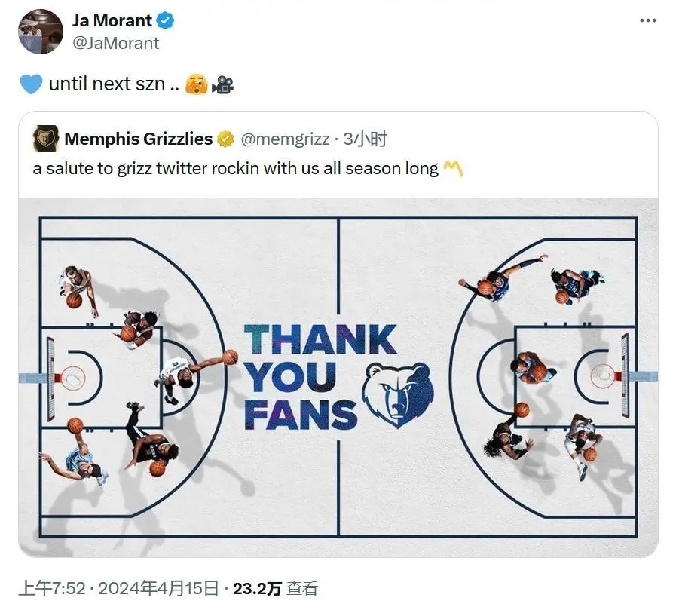Open the quoted tweet text about grizz twitter
The image size is (676, 616).
tap(235, 167)
